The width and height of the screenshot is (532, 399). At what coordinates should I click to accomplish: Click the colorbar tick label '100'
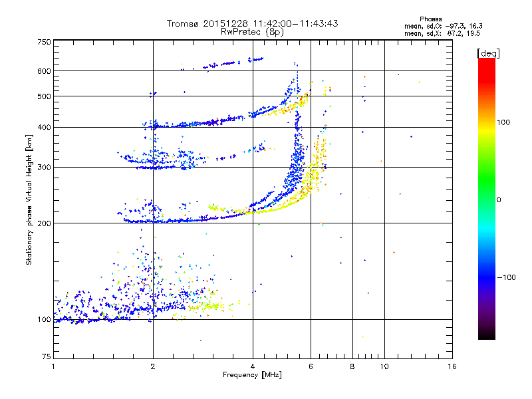point(503,122)
